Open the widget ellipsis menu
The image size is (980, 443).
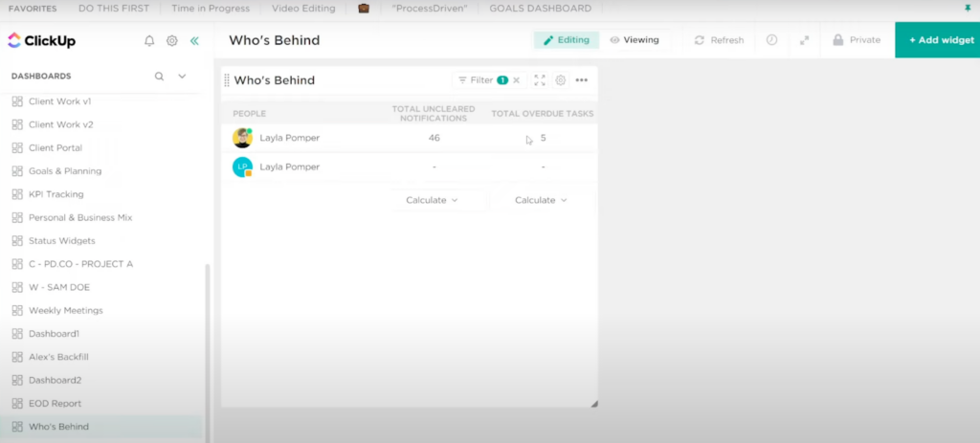pyautogui.click(x=582, y=80)
